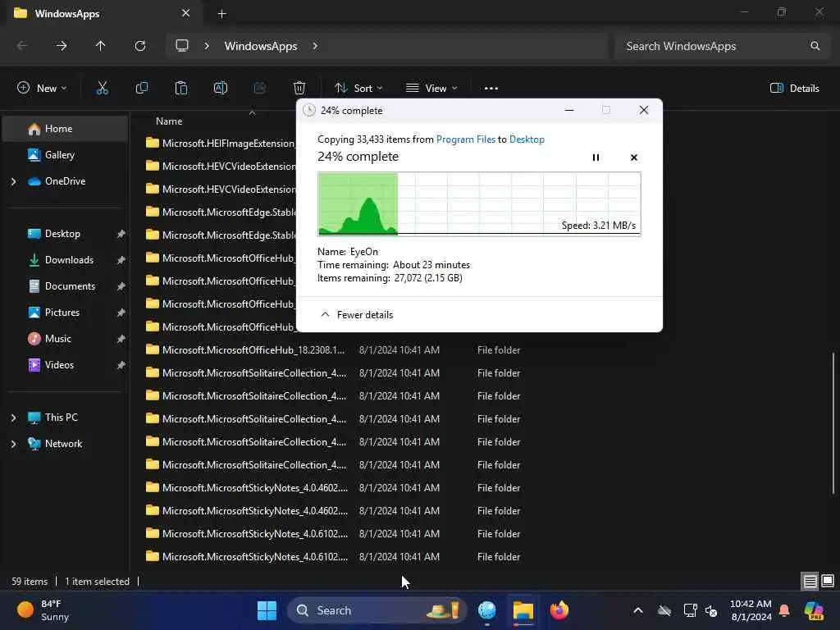Click the network tray icon
This screenshot has width=840, height=630.
[x=690, y=610]
